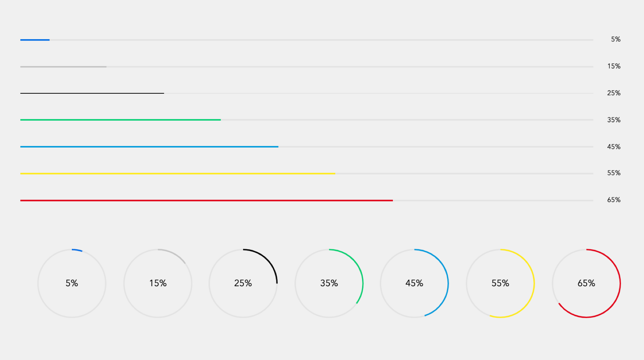
Task: Click the light-blue 45% linear progress bar
Action: click(307, 147)
